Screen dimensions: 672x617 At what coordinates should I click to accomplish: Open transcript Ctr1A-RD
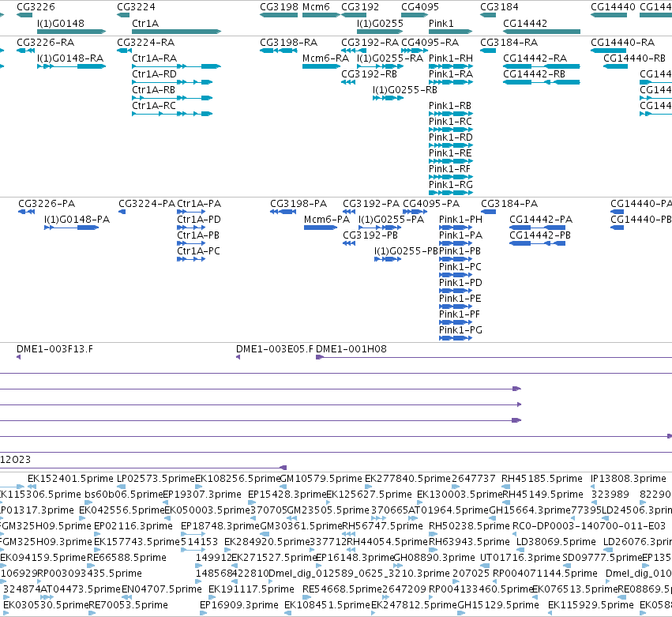(x=172, y=82)
